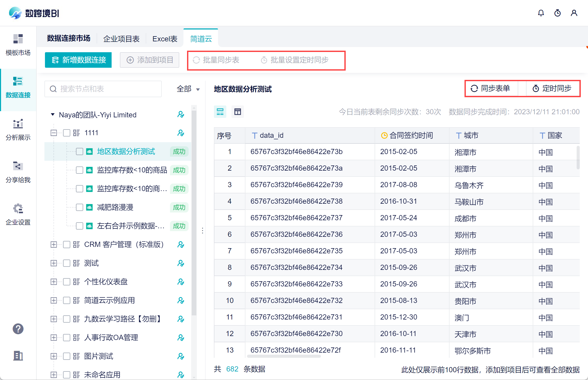Tick checkbox for 减肥路漫漫 table

80,207
